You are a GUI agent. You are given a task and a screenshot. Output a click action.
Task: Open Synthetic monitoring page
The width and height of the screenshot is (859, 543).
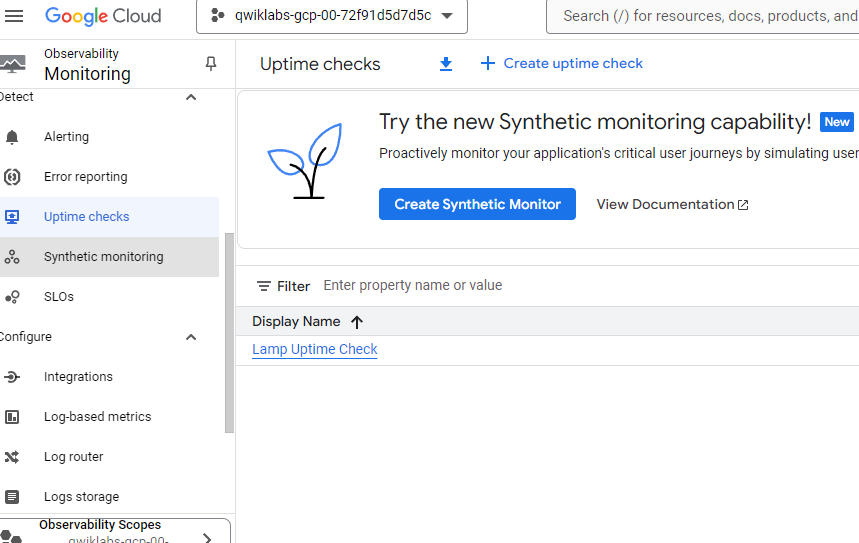point(104,257)
